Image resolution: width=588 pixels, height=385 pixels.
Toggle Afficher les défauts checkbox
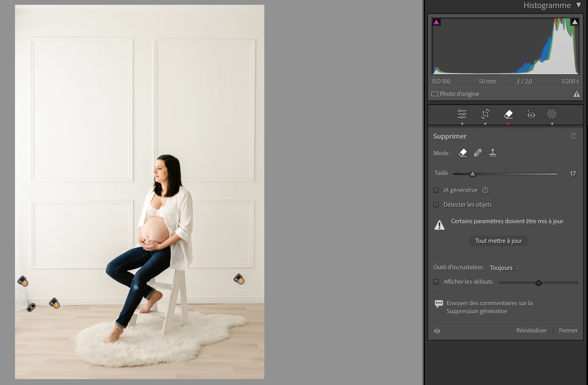tap(436, 282)
